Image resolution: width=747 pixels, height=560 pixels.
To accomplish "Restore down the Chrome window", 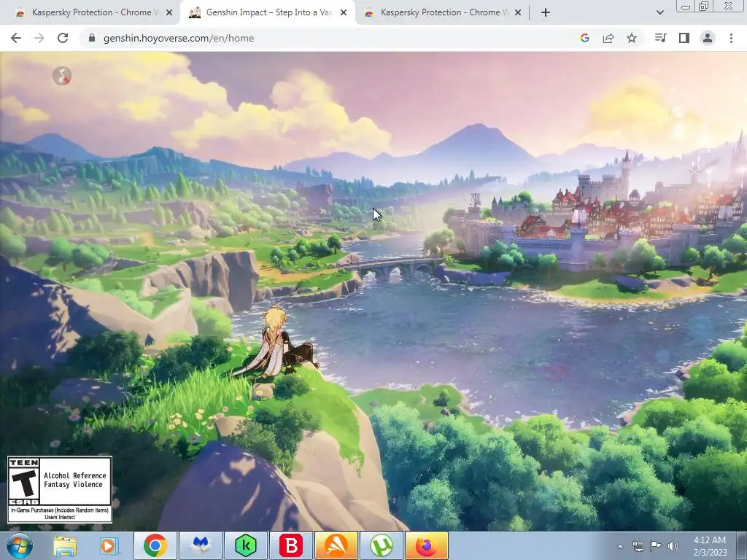I will (704, 6).
